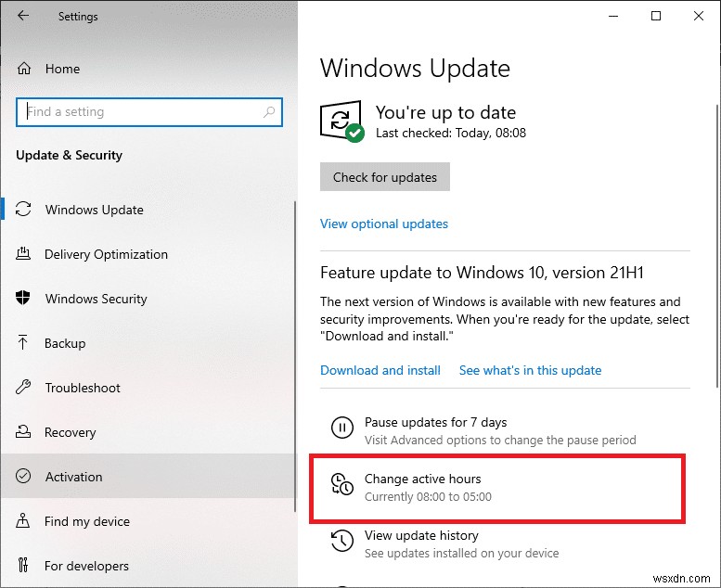Viewport: 721px width, 588px height.
Task: Click the search magnifier icon
Action: click(269, 112)
